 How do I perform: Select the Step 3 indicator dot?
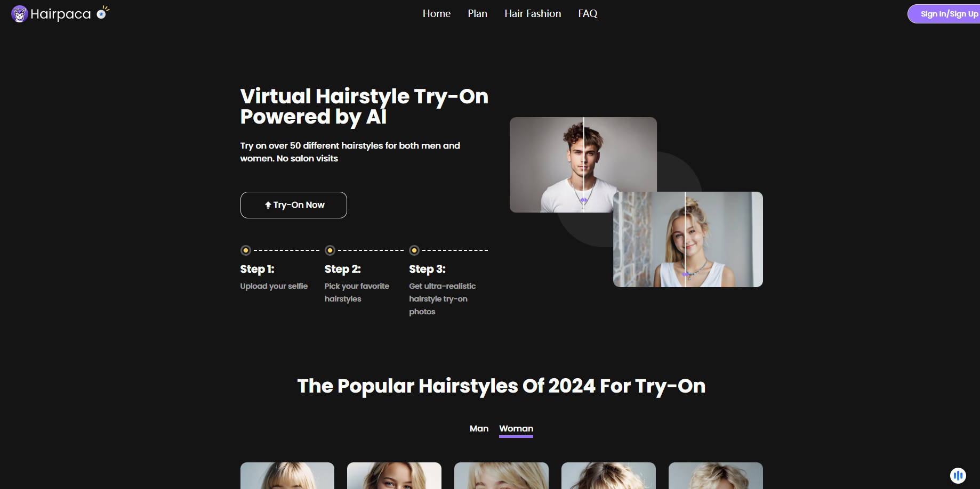coord(415,250)
